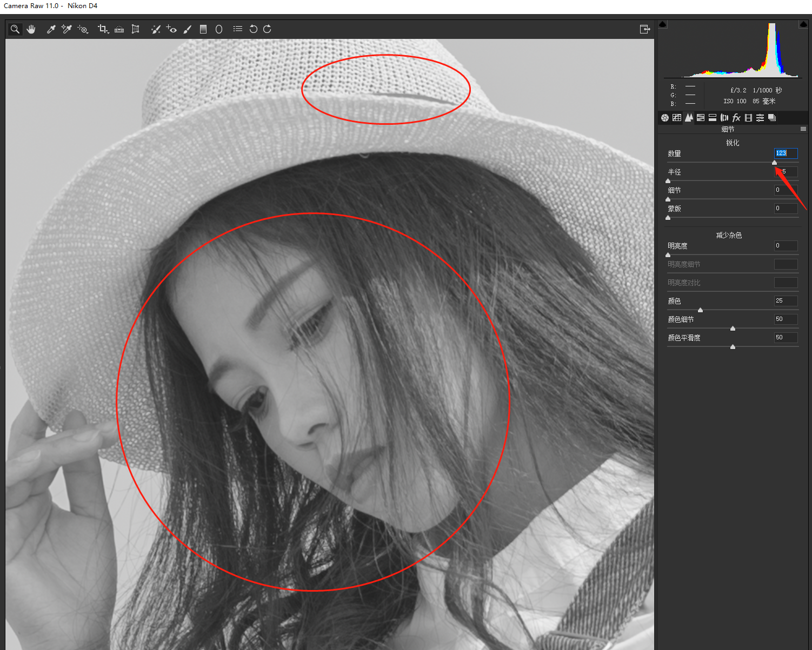The image size is (812, 650).
Task: Toggle the highlight clipping warning
Action: pyautogui.click(x=803, y=24)
